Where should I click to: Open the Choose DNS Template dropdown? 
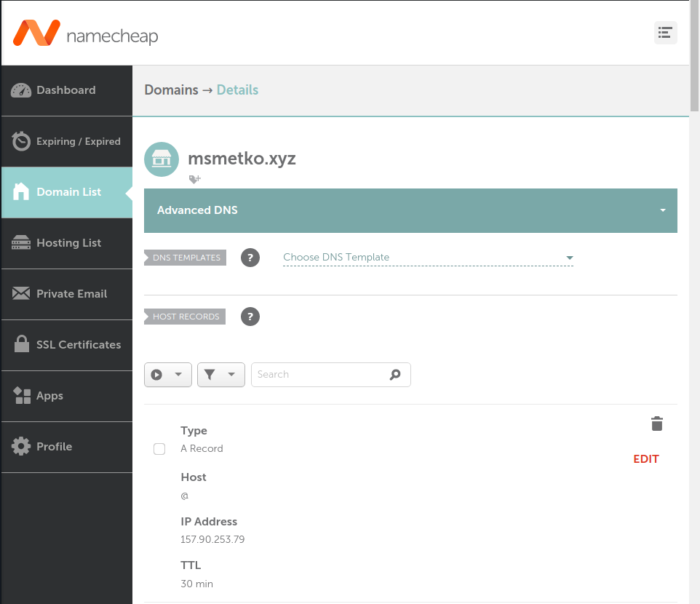tap(428, 258)
